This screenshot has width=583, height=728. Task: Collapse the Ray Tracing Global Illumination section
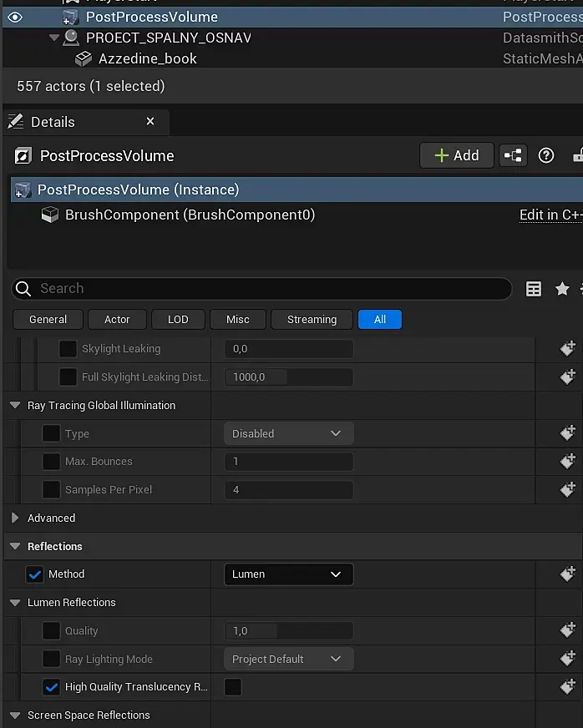(x=15, y=406)
